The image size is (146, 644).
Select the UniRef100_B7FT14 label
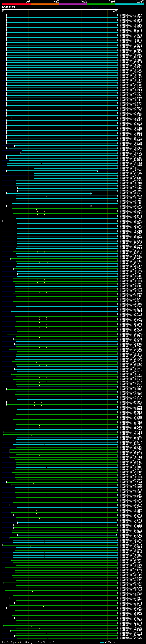131,196
